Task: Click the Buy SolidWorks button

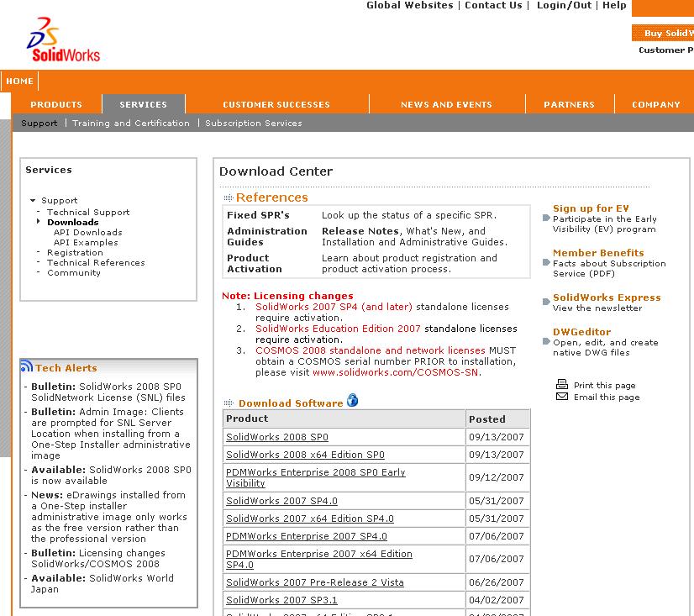Action: click(x=663, y=34)
